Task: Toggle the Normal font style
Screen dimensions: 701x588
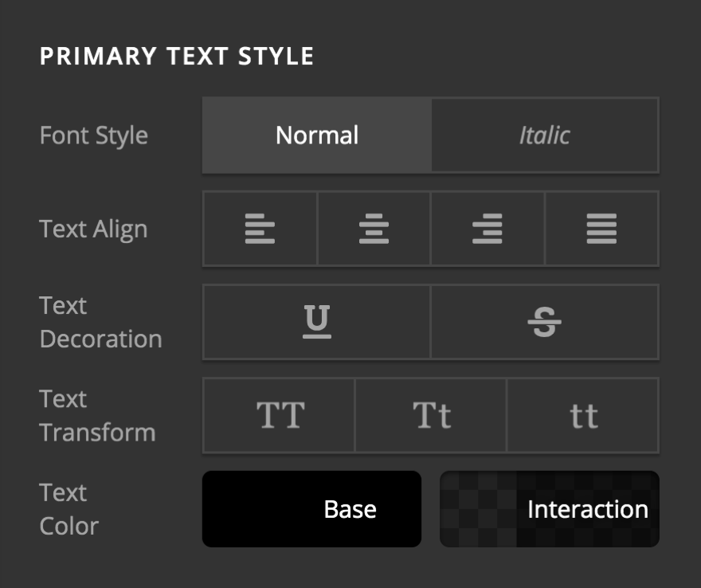Action: 316,135
